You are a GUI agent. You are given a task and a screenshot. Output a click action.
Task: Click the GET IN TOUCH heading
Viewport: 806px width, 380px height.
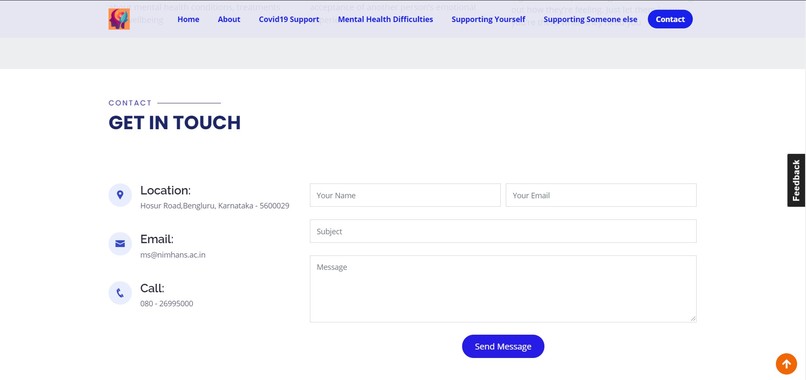[175, 123]
